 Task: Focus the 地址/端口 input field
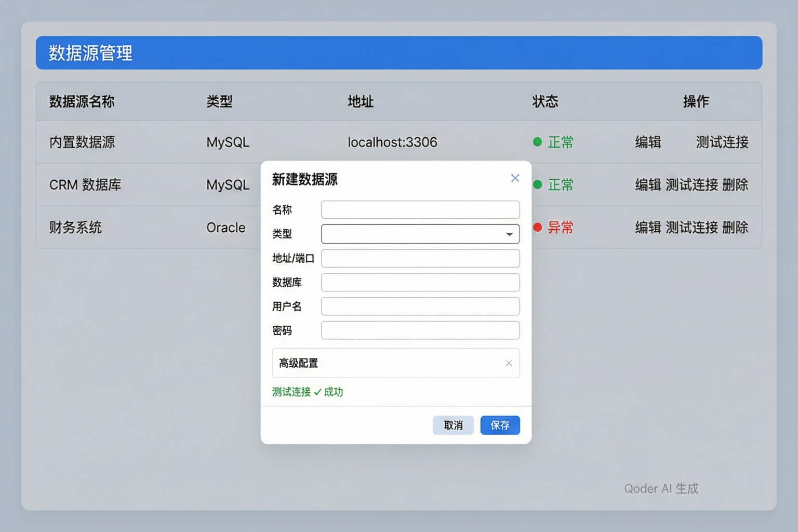(x=420, y=258)
